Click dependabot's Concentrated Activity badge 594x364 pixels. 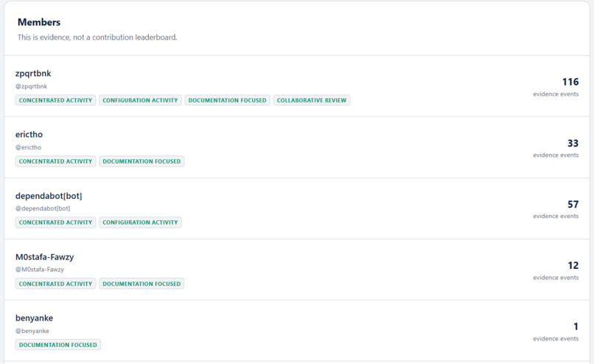(x=56, y=223)
